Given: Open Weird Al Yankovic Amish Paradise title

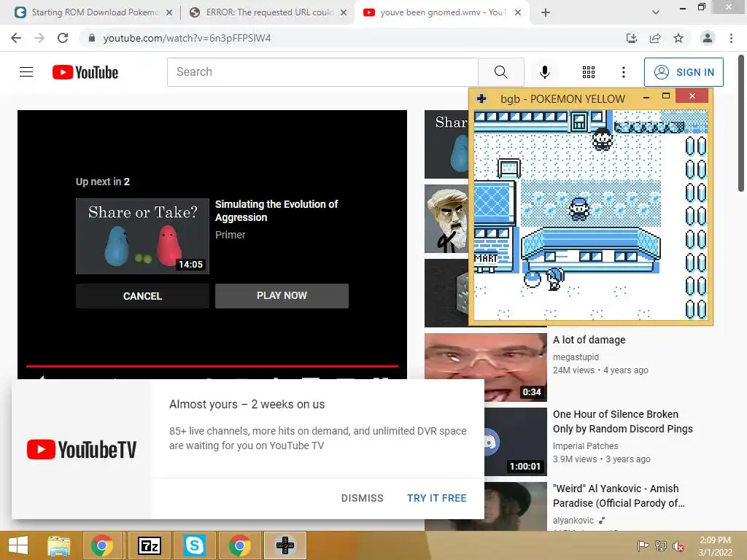Looking at the screenshot, I should 619,496.
